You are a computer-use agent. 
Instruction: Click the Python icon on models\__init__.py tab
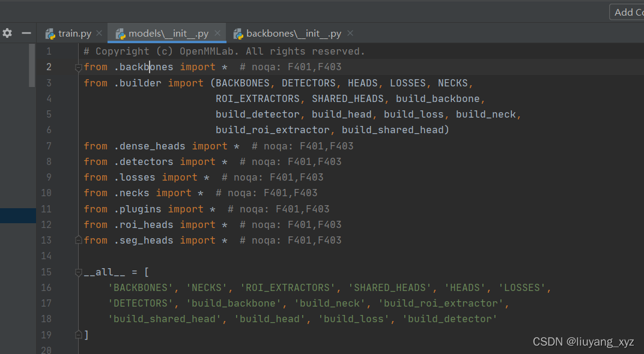click(x=120, y=33)
